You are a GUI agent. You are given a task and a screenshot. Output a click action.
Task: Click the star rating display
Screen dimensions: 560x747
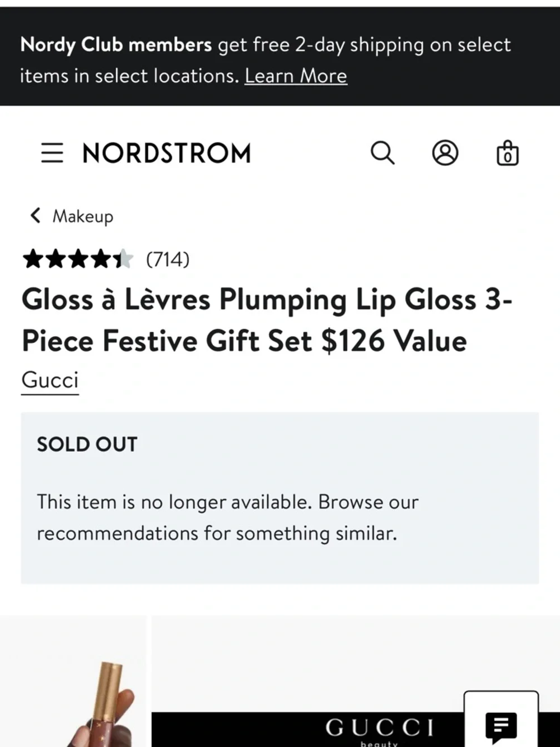click(x=78, y=259)
